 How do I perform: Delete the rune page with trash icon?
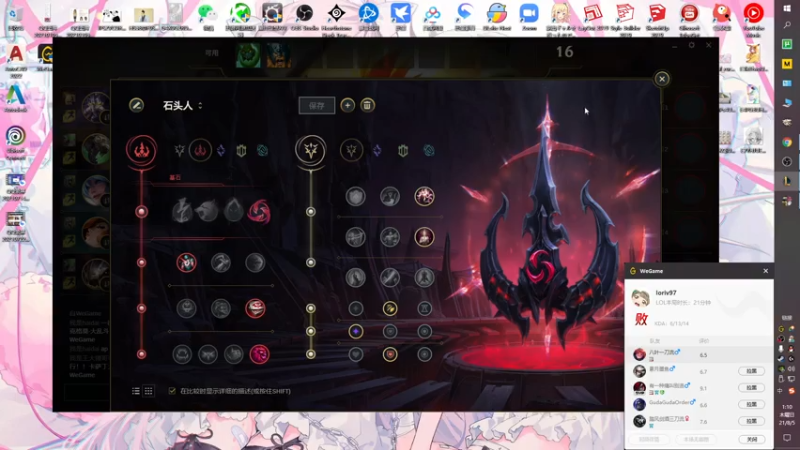367,105
